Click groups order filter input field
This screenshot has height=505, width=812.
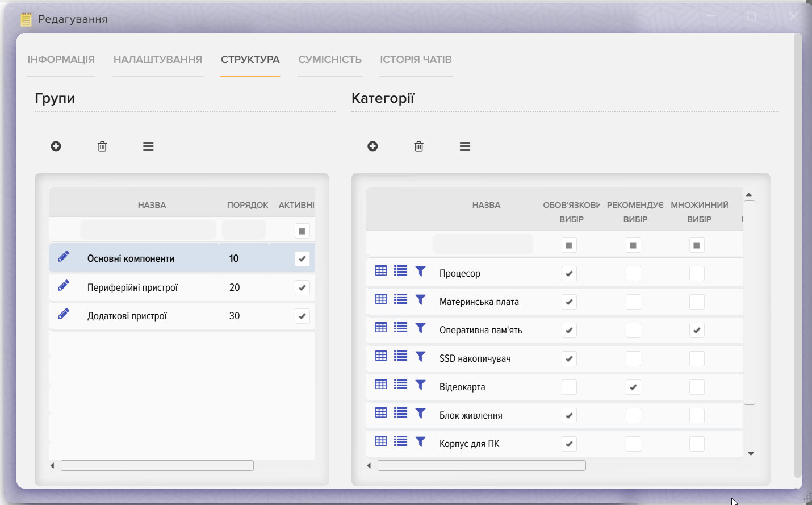tap(244, 230)
